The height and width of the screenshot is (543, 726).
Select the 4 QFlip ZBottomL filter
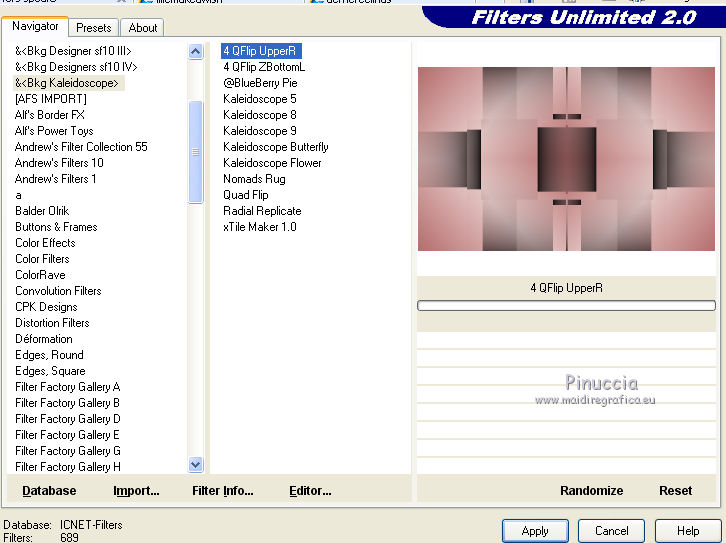(264, 67)
